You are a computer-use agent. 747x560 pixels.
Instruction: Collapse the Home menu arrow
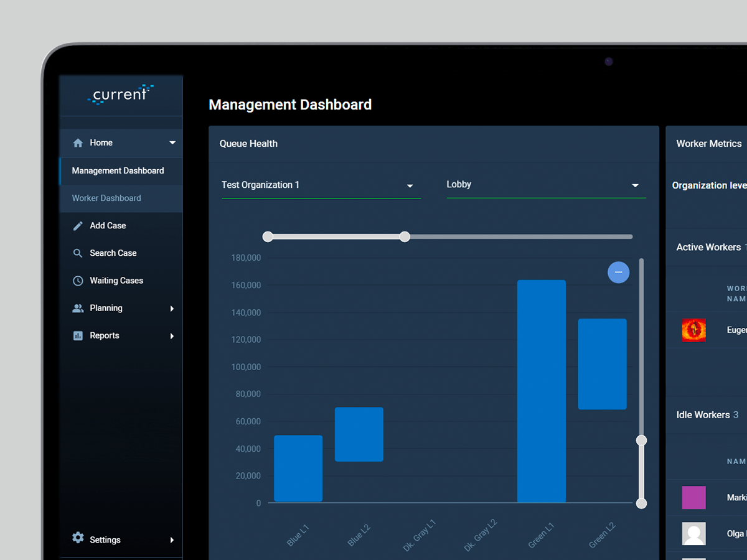(x=172, y=143)
